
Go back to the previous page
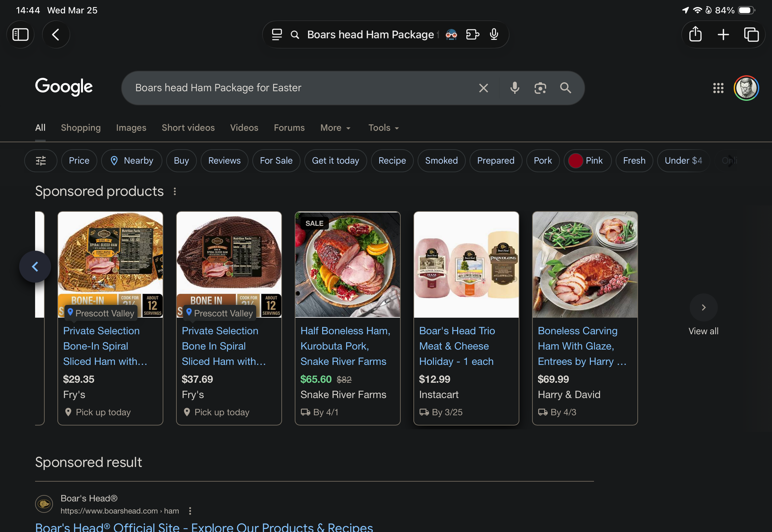(x=56, y=34)
